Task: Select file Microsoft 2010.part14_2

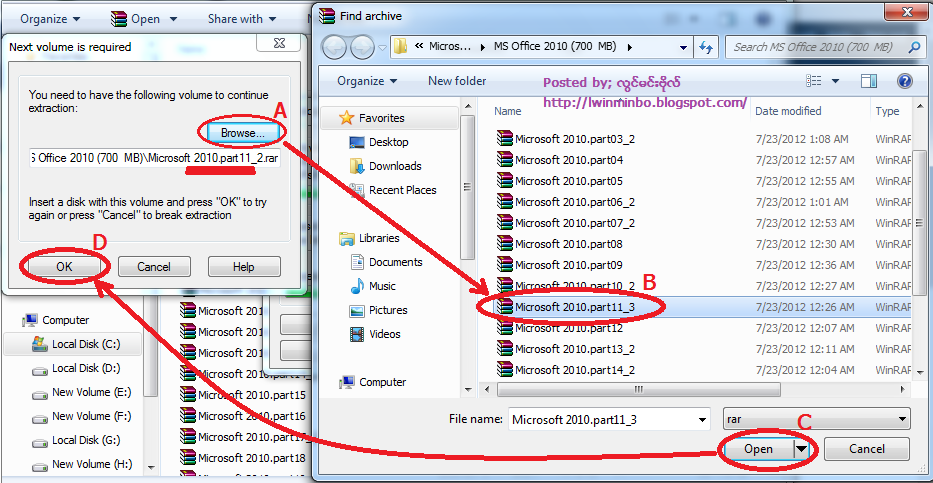Action: click(x=575, y=370)
